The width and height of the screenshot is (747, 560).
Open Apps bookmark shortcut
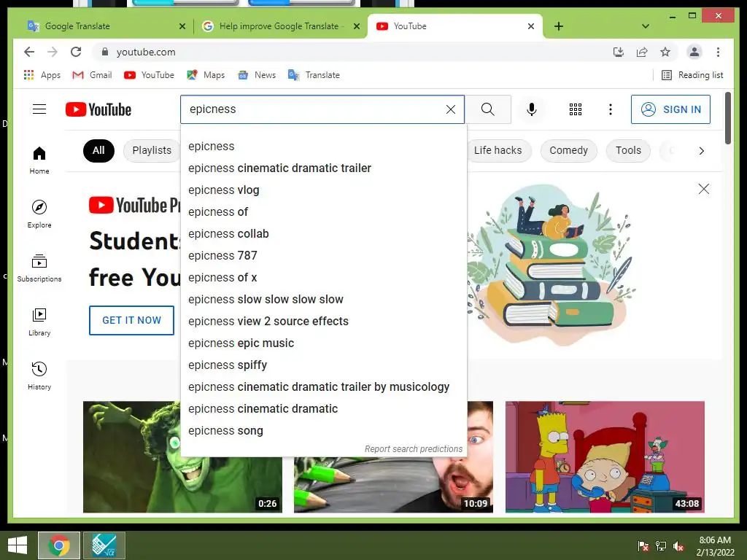[42, 75]
